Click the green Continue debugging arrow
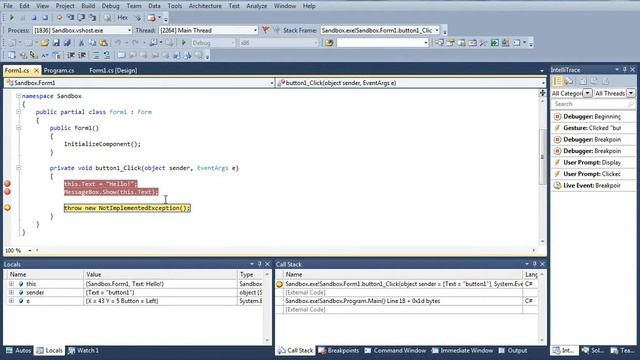 pos(12,18)
